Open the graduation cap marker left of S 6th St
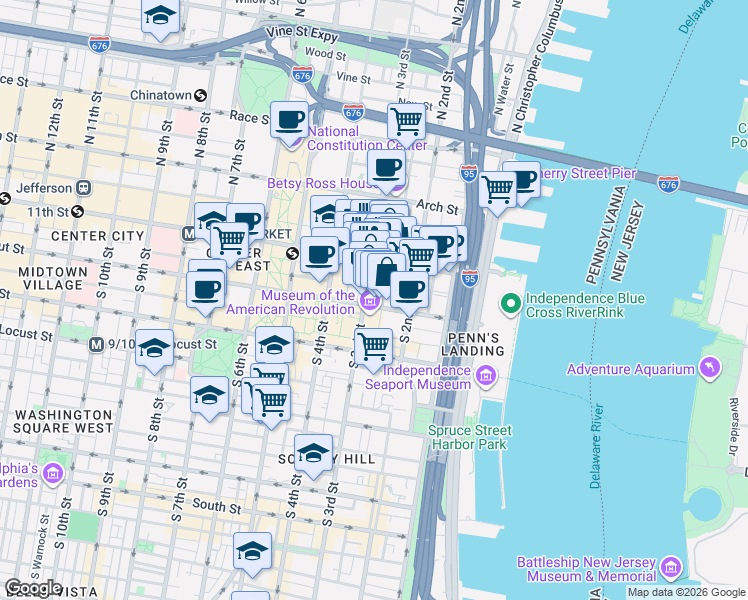Image resolution: width=748 pixels, height=600 pixels. click(209, 396)
